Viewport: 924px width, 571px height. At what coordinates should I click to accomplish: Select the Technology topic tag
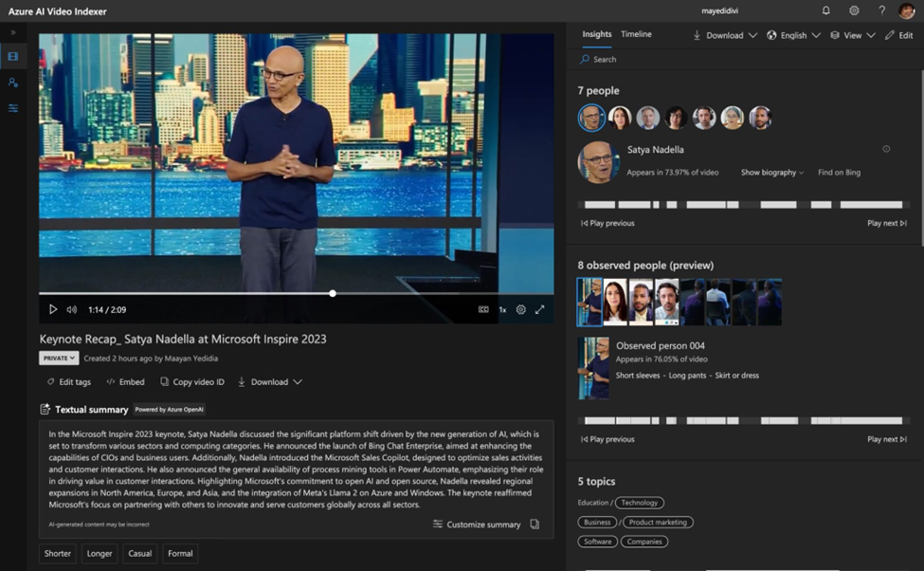[x=640, y=503]
